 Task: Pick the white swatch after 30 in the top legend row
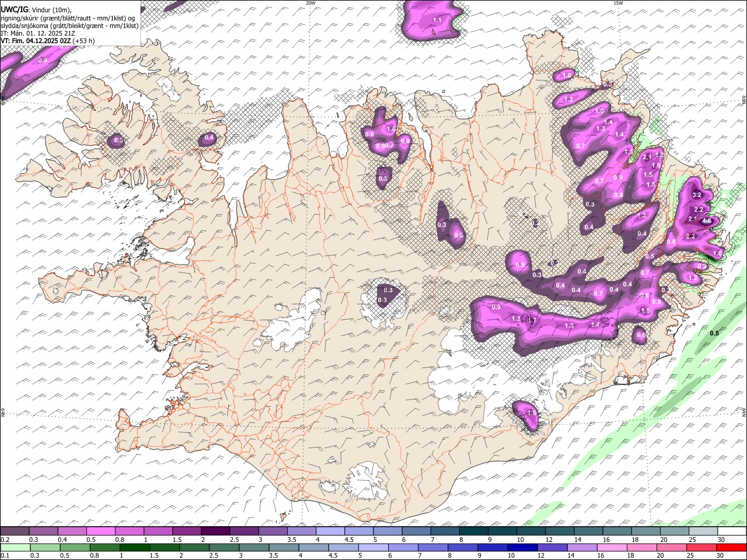pos(732,531)
